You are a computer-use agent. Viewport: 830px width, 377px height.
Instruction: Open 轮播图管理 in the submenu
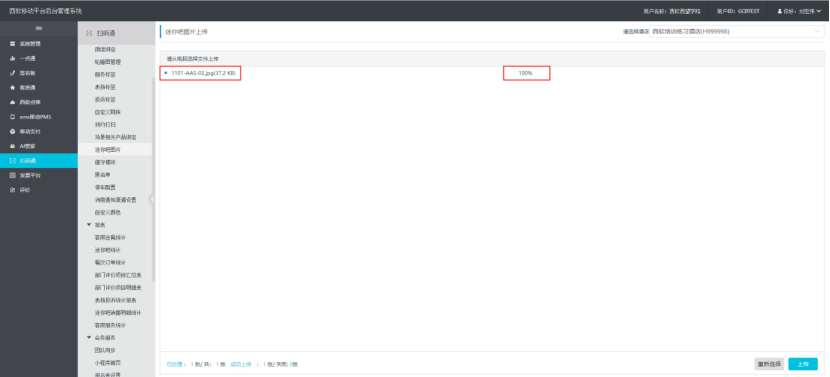108,62
